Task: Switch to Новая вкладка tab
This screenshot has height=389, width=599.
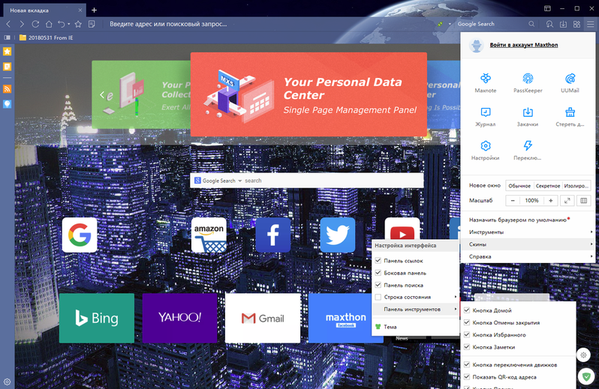Action: pyautogui.click(x=44, y=10)
